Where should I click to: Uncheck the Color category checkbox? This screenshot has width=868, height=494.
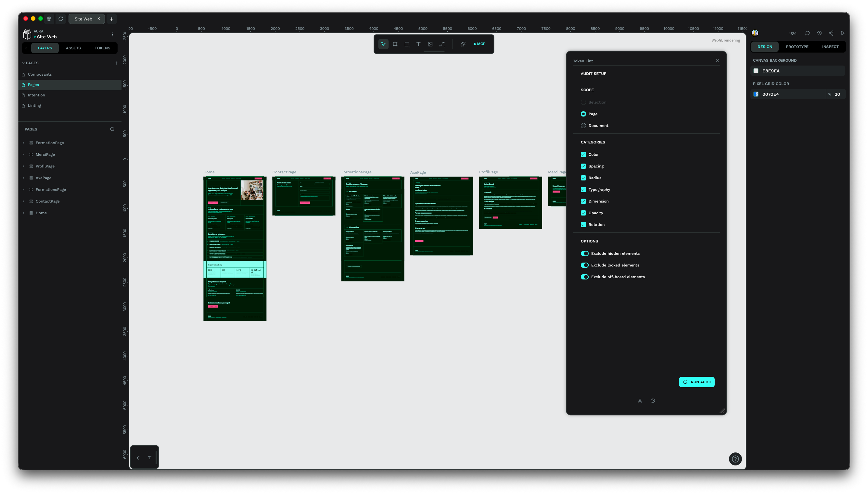583,155
